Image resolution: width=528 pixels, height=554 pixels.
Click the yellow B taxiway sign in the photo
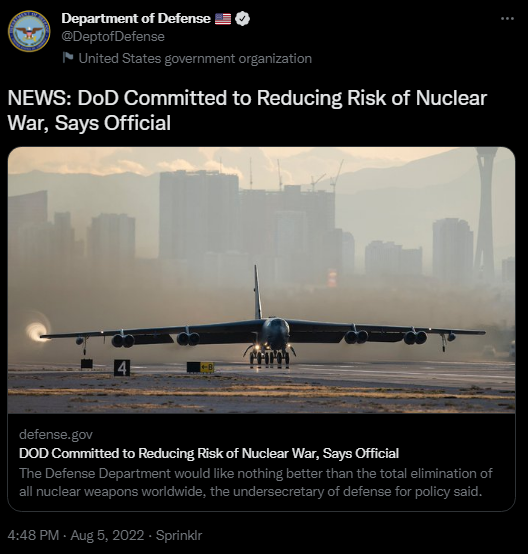(207, 367)
